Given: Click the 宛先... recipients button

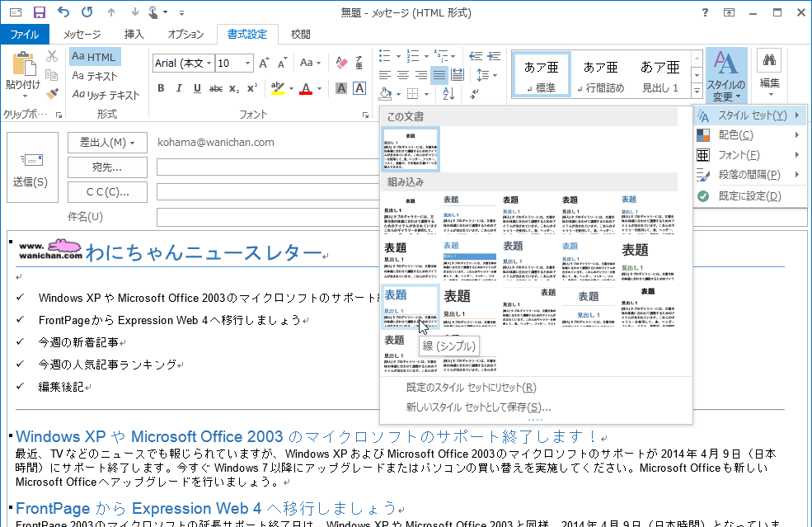Looking at the screenshot, I should 107,167.
